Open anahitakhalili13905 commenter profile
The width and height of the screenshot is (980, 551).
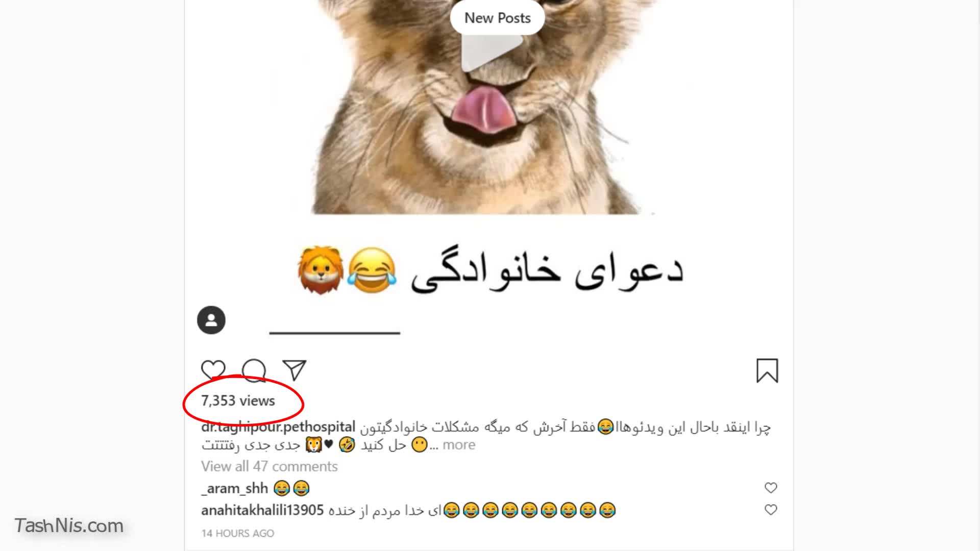pos(262,510)
